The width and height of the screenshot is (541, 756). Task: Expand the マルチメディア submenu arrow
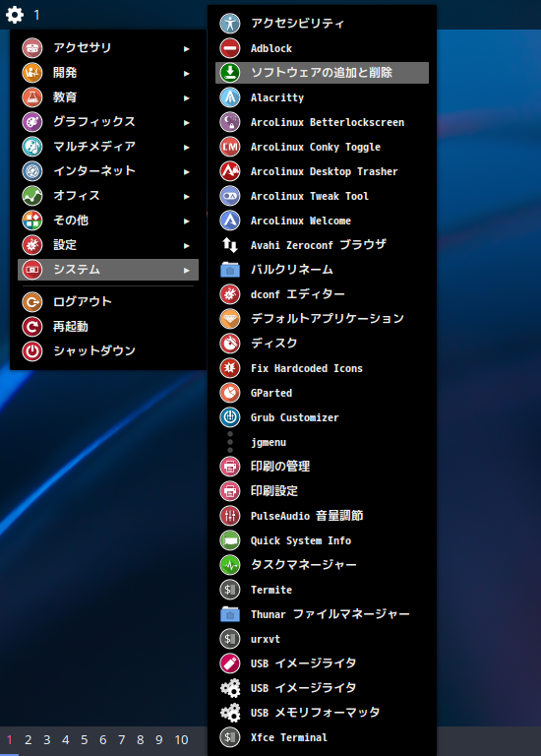tap(187, 147)
